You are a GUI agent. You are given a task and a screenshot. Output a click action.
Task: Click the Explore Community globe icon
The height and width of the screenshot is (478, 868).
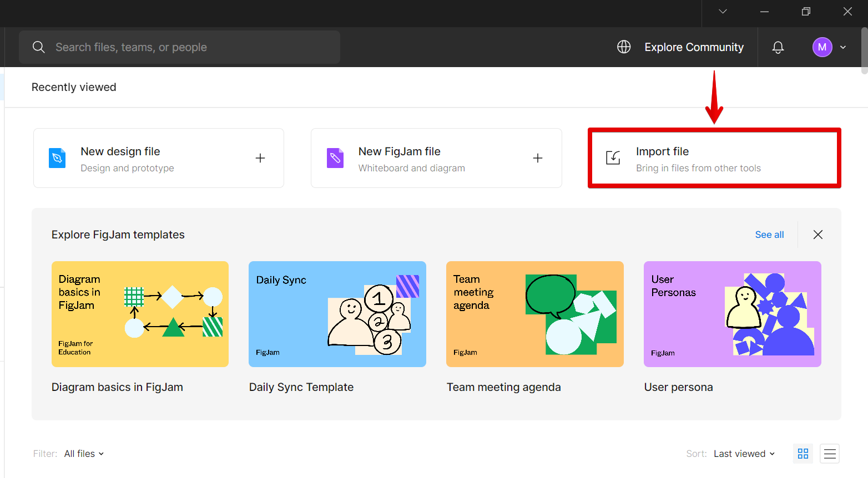(624, 47)
